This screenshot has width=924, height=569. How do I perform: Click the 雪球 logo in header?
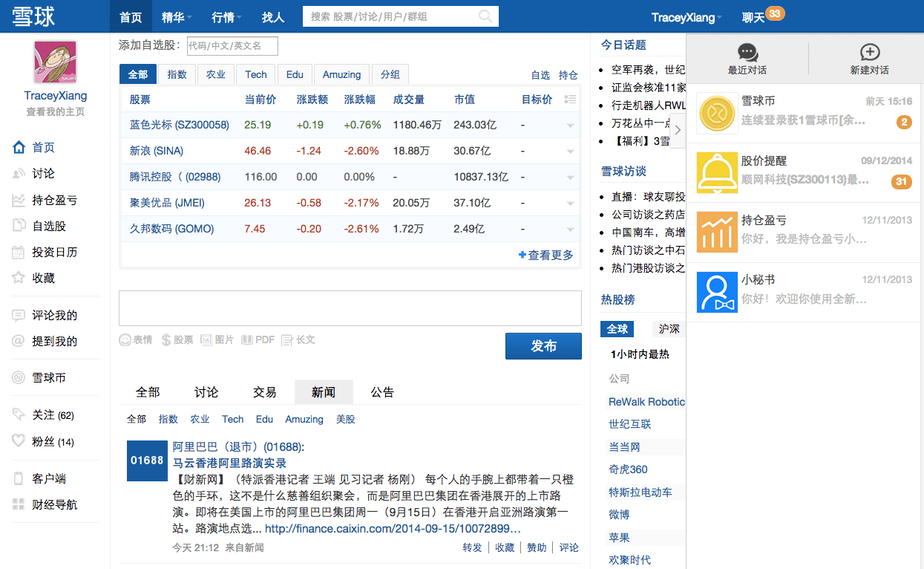click(x=33, y=16)
